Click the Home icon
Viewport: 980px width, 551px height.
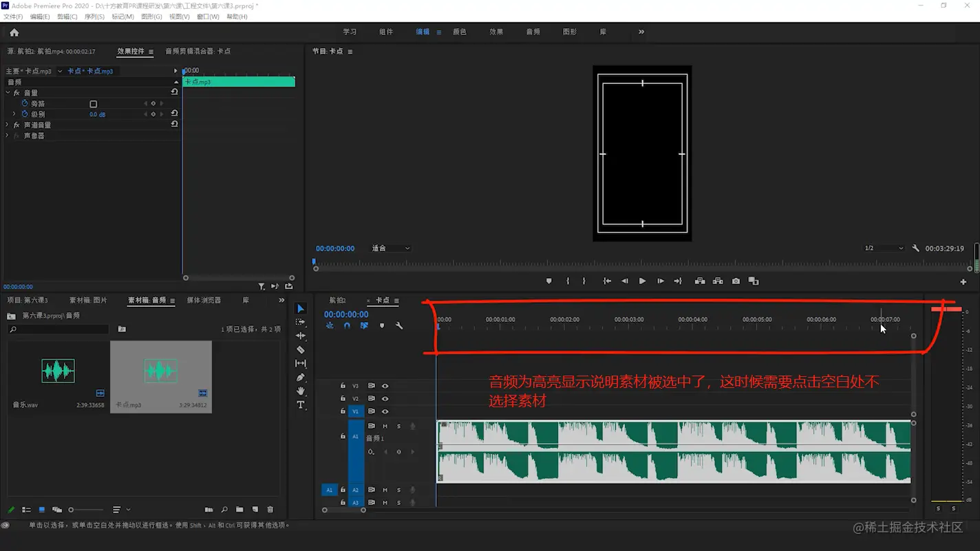click(14, 32)
